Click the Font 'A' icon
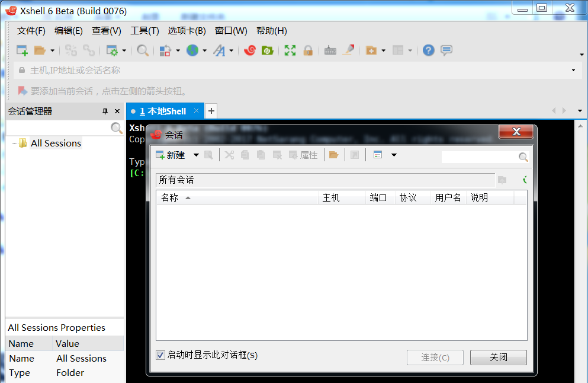 [219, 50]
